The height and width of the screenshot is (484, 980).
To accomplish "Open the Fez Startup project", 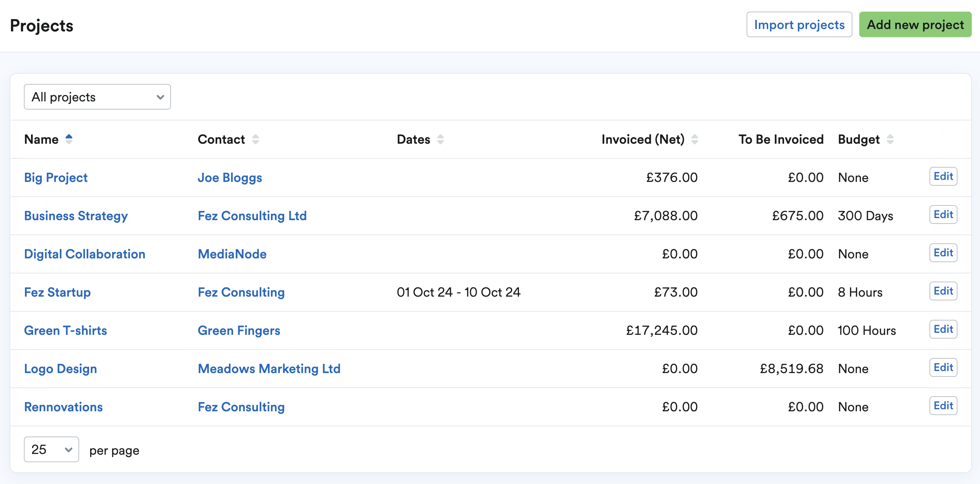I will click(57, 292).
